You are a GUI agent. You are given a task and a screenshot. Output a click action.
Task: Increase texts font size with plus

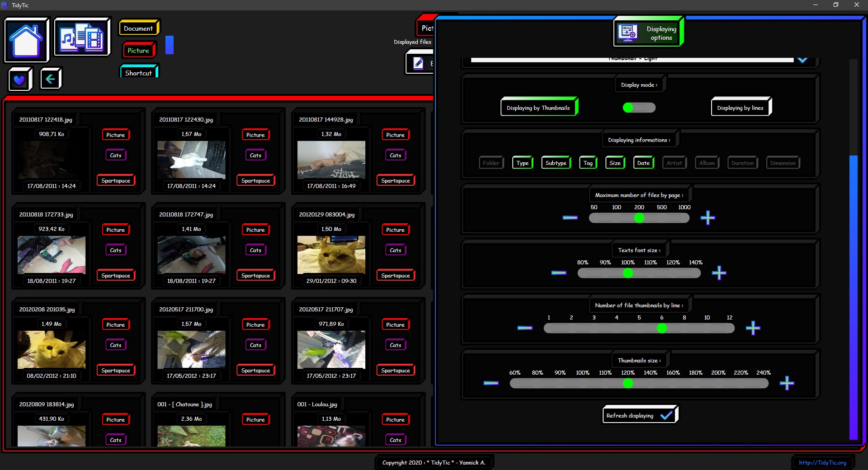pyautogui.click(x=719, y=273)
